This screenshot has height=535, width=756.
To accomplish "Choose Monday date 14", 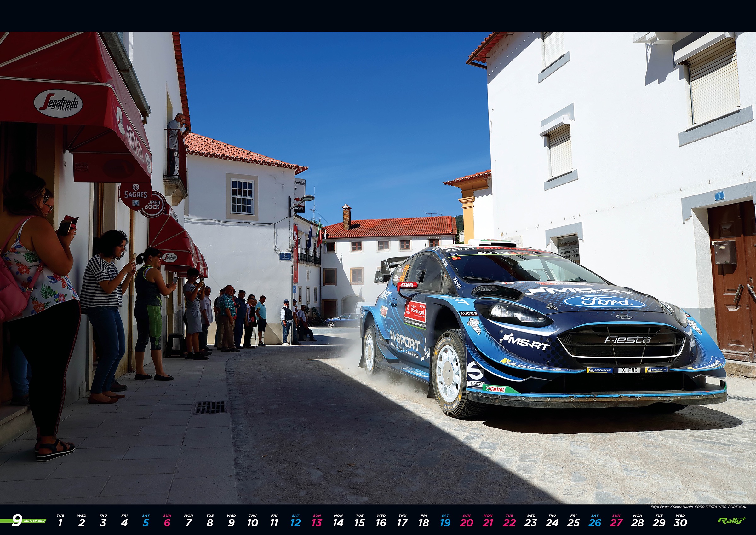I will [x=339, y=522].
